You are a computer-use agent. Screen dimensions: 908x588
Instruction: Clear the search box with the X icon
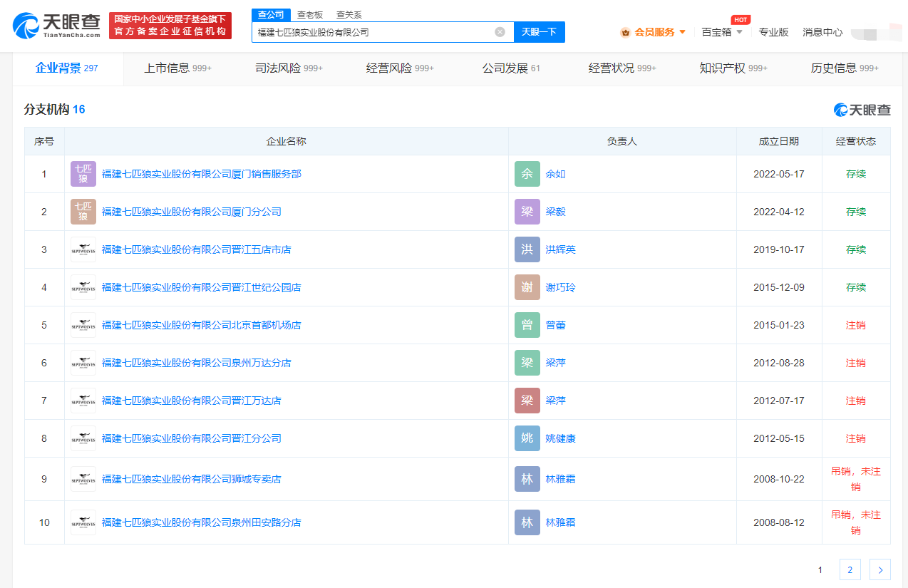pos(500,32)
